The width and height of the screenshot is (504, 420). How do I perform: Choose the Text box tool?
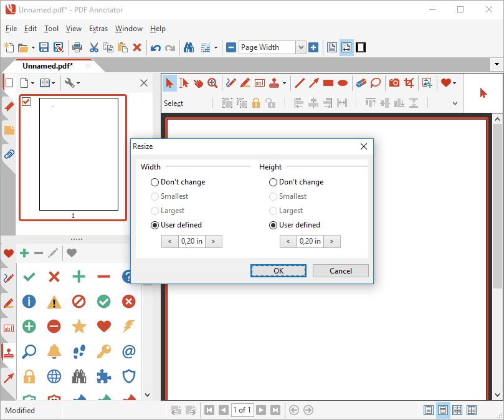click(259, 83)
